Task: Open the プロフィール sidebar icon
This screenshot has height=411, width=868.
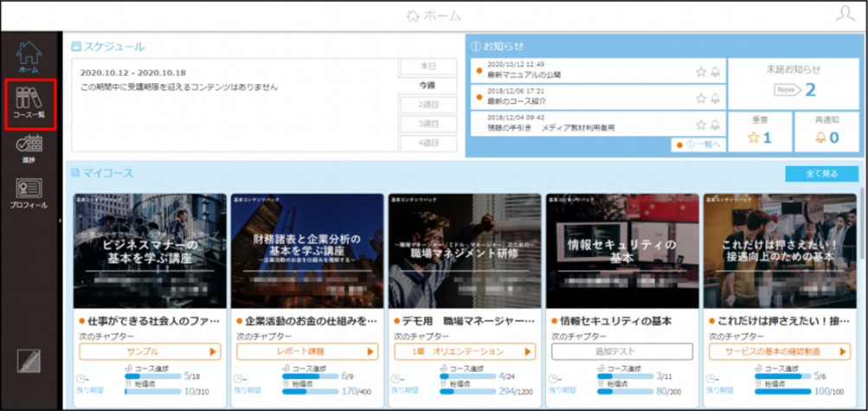Action: (29, 192)
